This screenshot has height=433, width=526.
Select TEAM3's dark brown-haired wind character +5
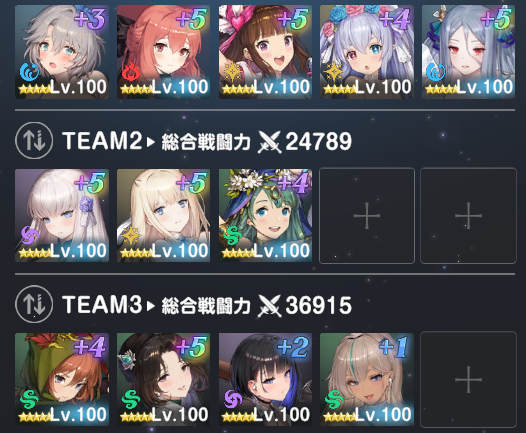click(x=163, y=379)
